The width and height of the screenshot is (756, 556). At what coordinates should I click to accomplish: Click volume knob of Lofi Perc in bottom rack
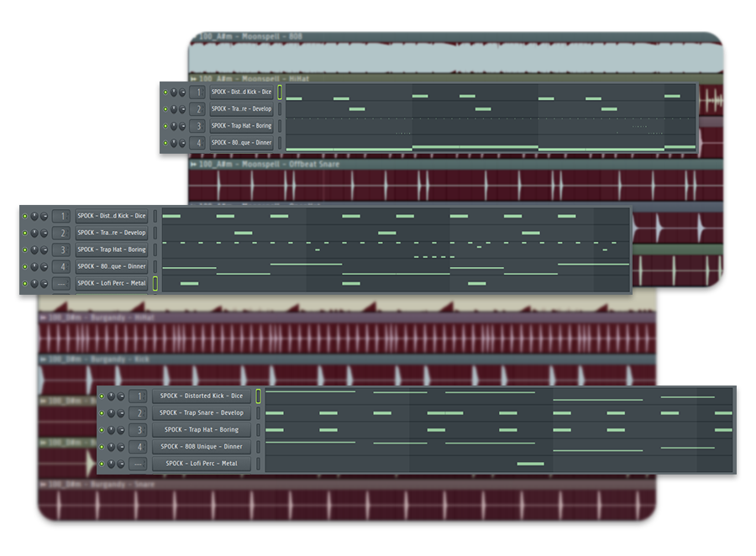[121, 464]
